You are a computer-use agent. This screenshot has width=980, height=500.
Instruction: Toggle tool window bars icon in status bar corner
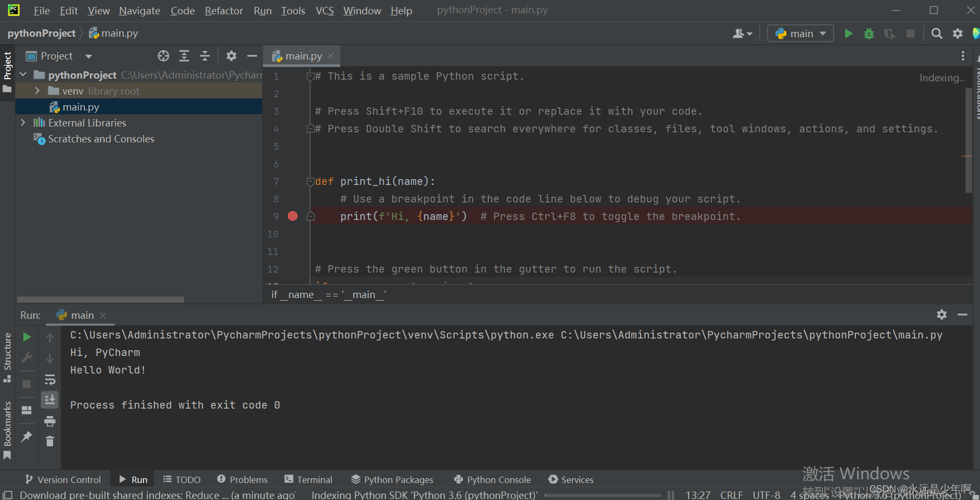7,495
